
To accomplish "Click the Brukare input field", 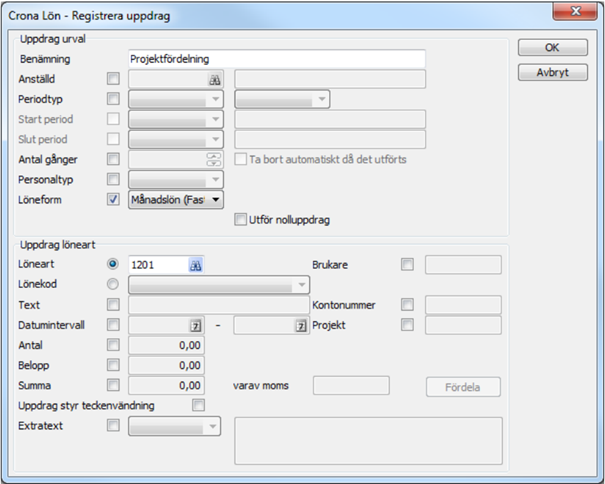I will [463, 265].
